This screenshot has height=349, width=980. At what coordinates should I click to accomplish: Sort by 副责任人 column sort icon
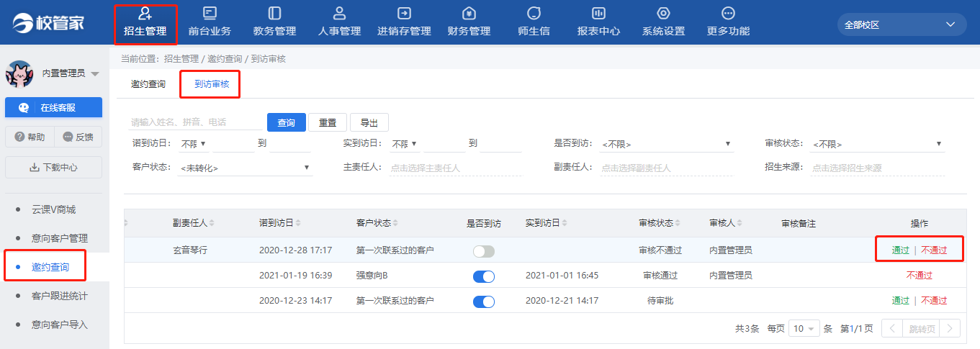(212, 223)
